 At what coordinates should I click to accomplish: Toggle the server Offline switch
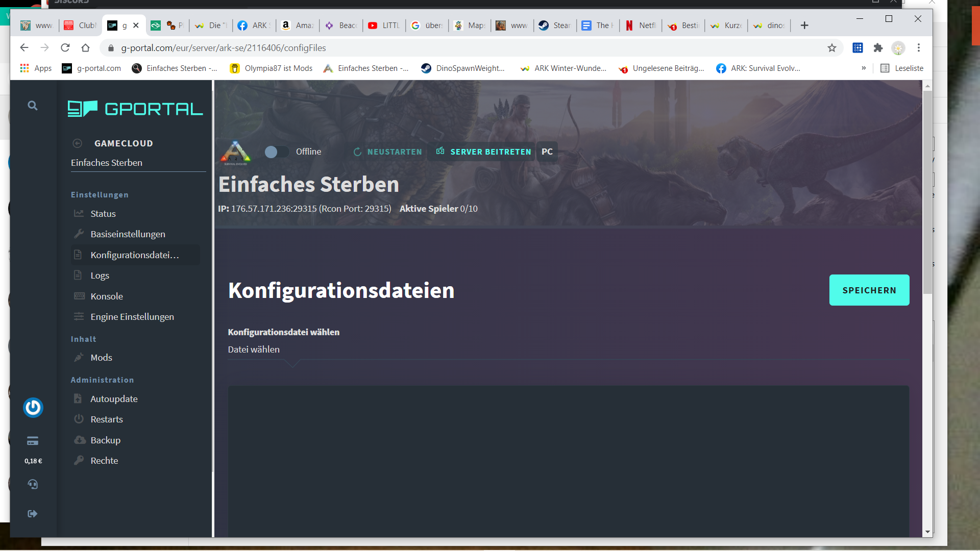[277, 152]
